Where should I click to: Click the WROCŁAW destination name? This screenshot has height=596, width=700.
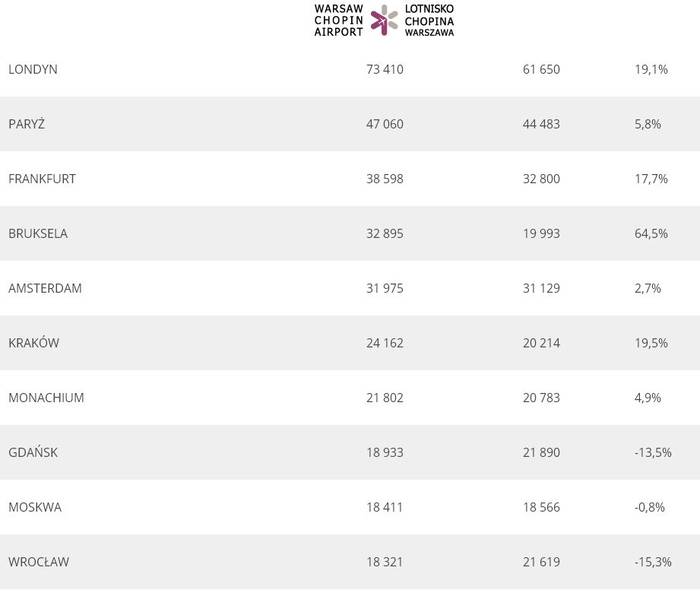[38, 562]
